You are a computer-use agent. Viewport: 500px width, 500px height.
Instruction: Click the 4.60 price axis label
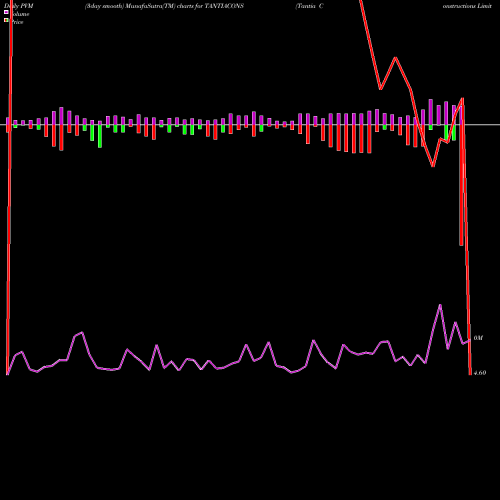point(480,373)
